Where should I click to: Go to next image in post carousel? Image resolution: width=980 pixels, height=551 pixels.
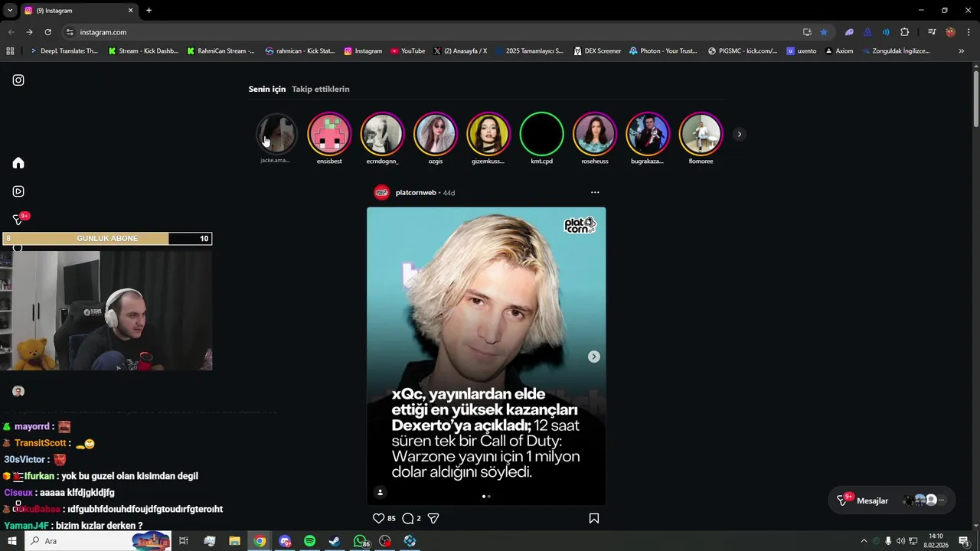point(593,357)
